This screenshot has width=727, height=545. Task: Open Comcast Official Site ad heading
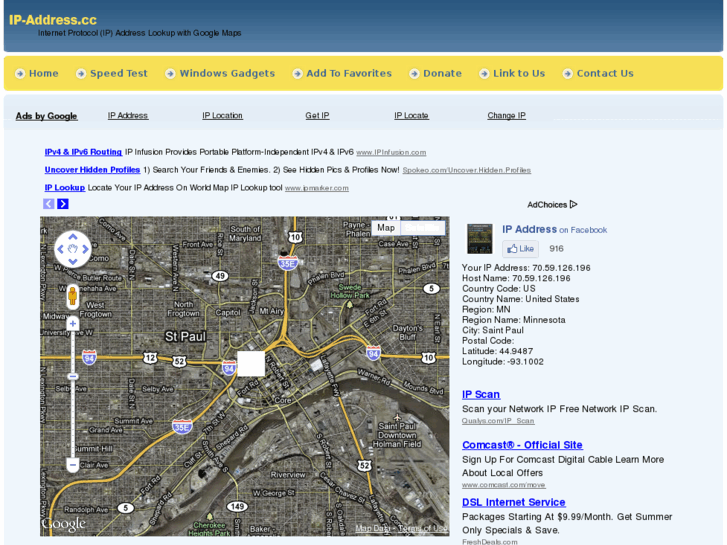pyautogui.click(x=522, y=445)
